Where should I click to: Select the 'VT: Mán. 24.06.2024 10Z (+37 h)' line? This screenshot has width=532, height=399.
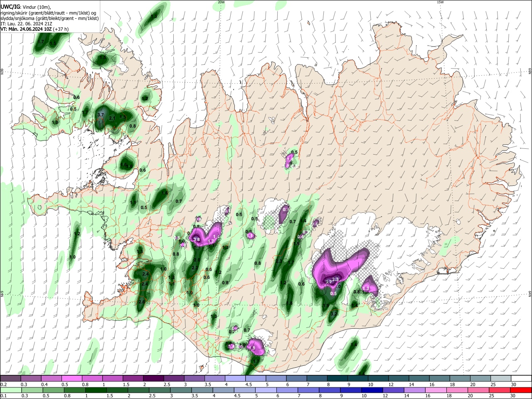point(34,29)
